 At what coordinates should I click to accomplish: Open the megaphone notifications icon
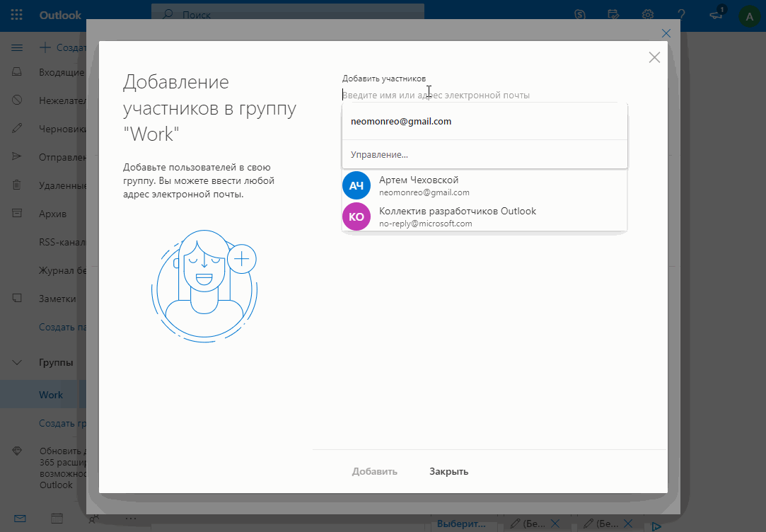click(716, 14)
